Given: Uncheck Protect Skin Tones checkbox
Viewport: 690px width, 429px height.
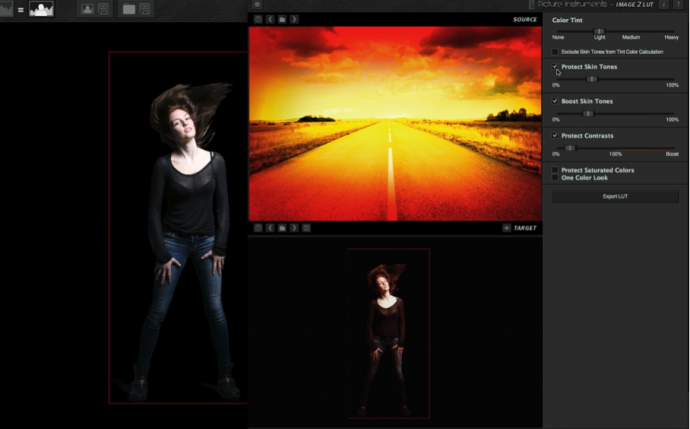Looking at the screenshot, I should point(555,67).
